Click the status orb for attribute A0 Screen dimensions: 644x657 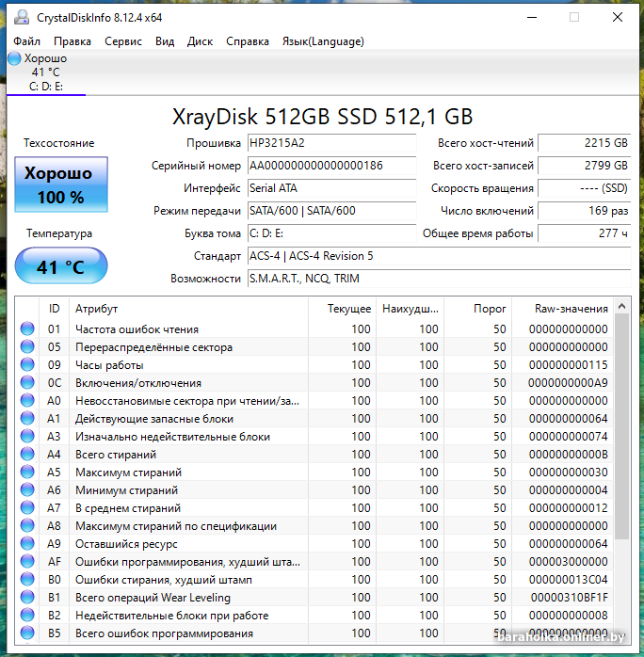point(27,401)
